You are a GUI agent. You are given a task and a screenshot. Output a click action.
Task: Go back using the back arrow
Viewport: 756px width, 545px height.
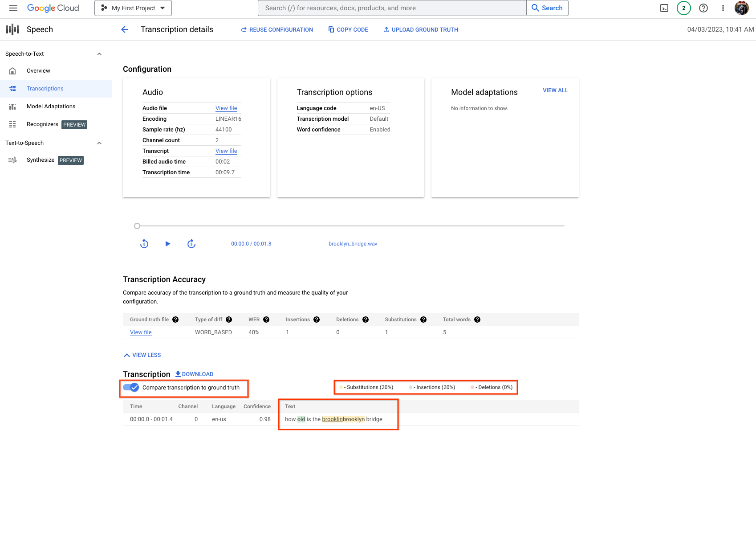pyautogui.click(x=125, y=29)
